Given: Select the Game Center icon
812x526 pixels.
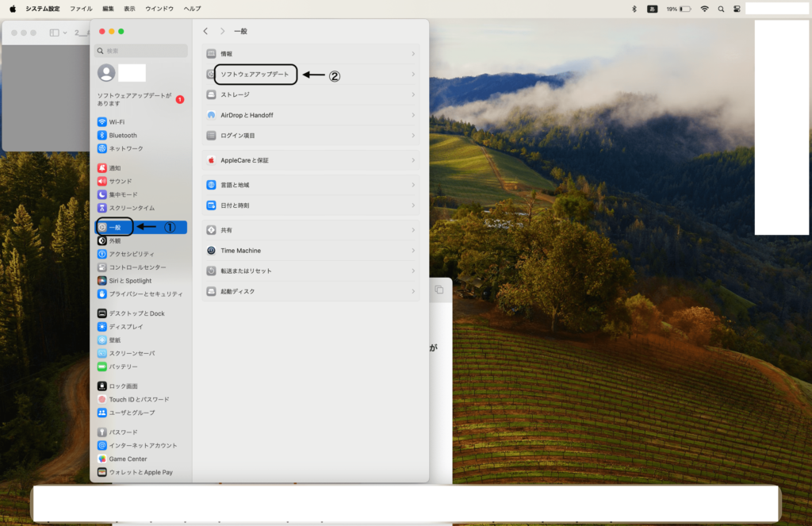Looking at the screenshot, I should 102,459.
